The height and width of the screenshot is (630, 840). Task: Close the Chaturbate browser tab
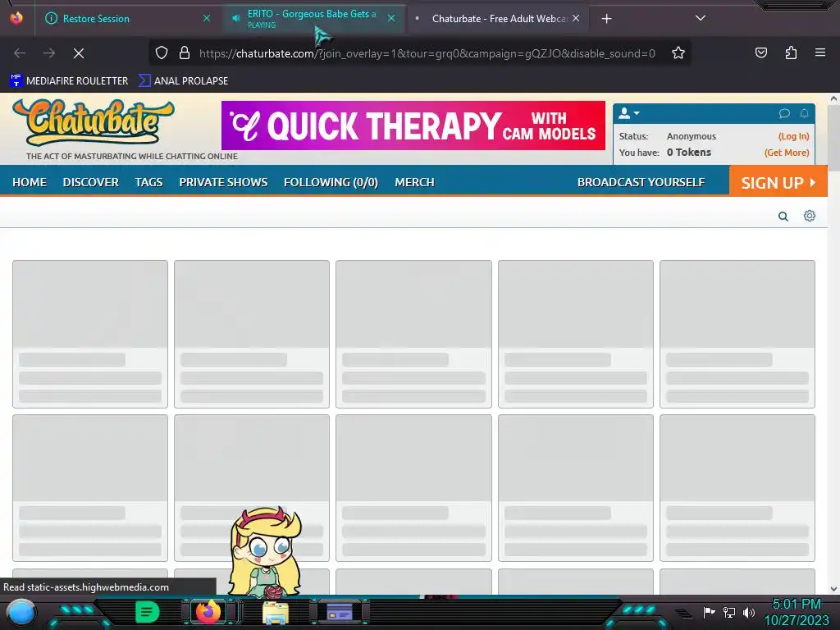576,19
